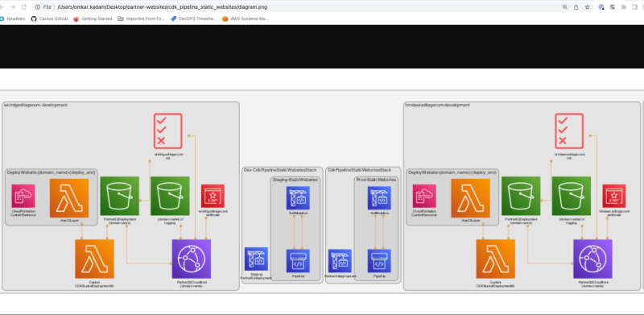
Task: Click cf logging bucket in hindawieditagecom group
Action: tap(572, 196)
